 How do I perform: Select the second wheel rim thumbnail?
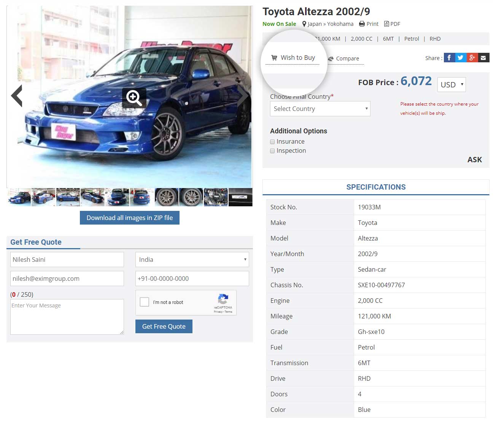pyautogui.click(x=191, y=197)
